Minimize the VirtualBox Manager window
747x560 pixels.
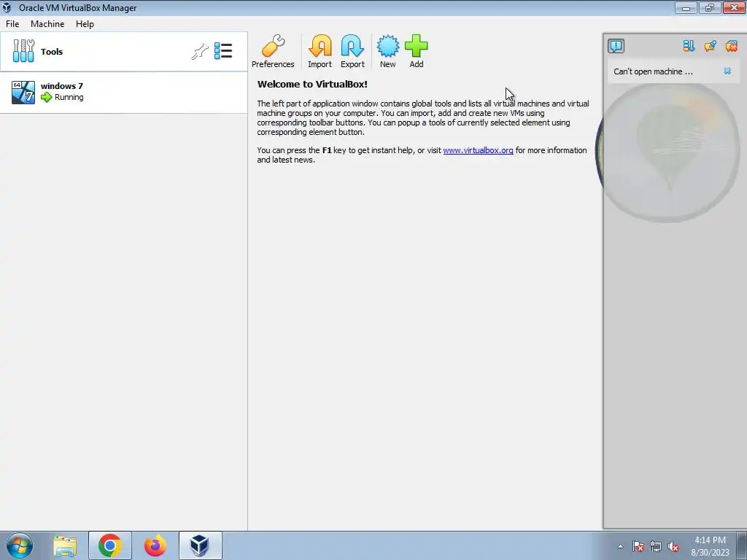coord(686,7)
